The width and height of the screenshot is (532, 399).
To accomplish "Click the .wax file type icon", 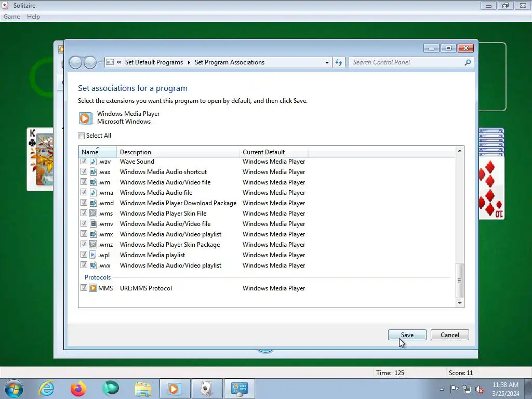I will click(x=93, y=171).
